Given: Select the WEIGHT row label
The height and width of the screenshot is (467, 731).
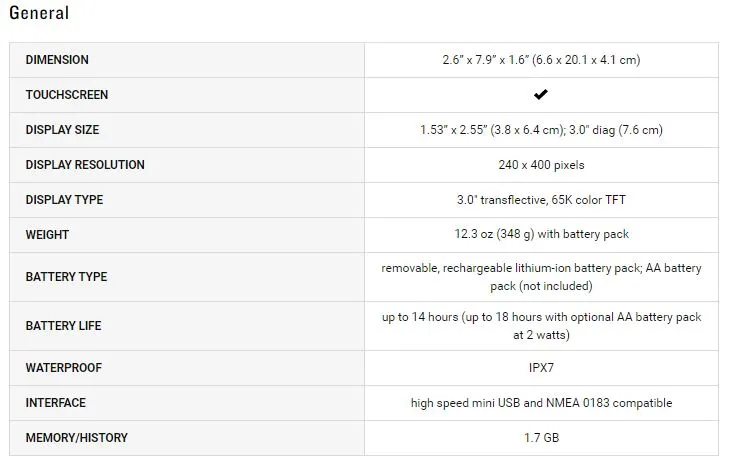Looking at the screenshot, I should coord(47,234).
